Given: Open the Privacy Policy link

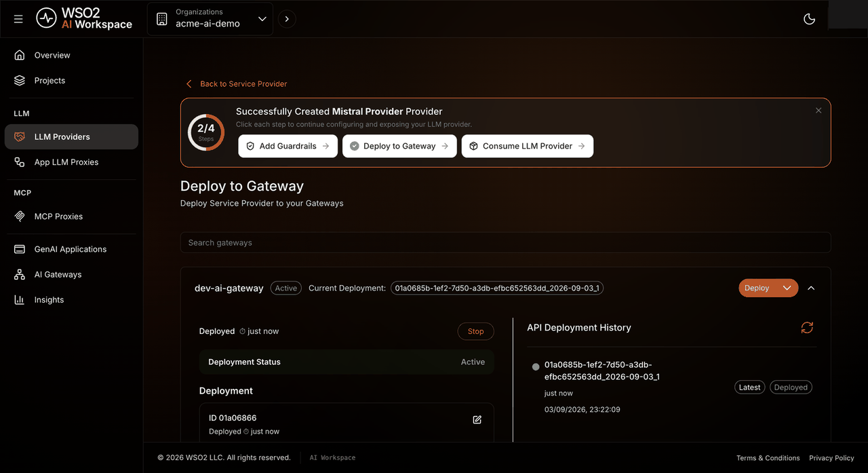Looking at the screenshot, I should (831, 458).
